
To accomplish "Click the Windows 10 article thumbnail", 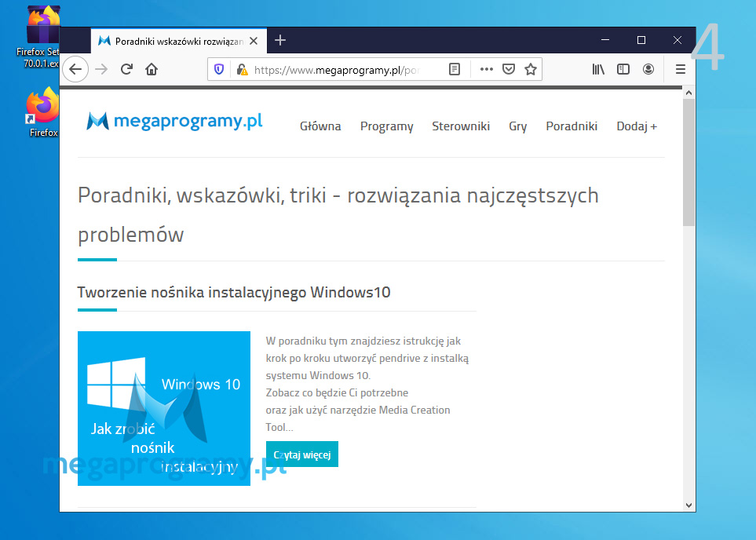I will point(164,408).
